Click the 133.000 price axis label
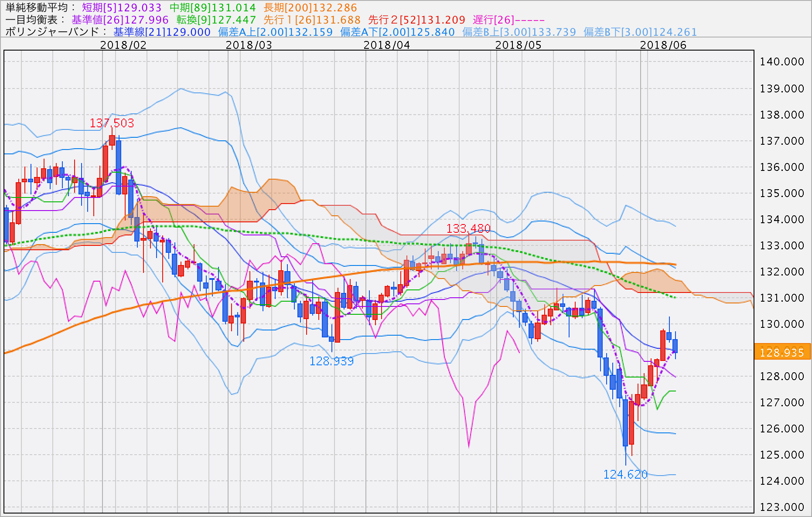The image size is (812, 517). pyautogui.click(x=782, y=245)
